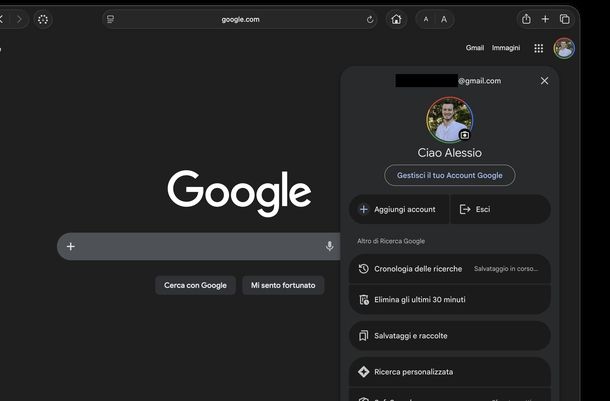Close the account panel
Image resolution: width=610 pixels, height=401 pixels.
[544, 81]
